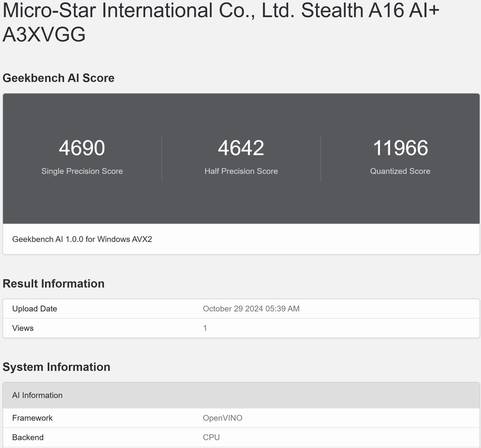Select the October 29 2024 05:39 AM value
481x448 pixels.
(251, 309)
